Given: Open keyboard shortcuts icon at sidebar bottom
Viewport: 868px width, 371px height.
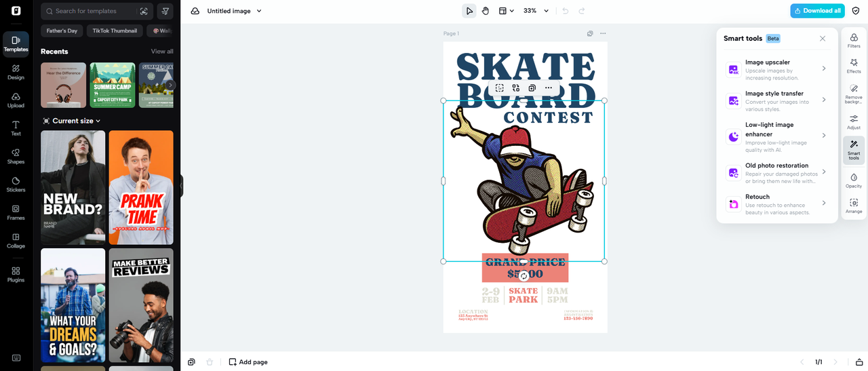Looking at the screenshot, I should (16, 358).
